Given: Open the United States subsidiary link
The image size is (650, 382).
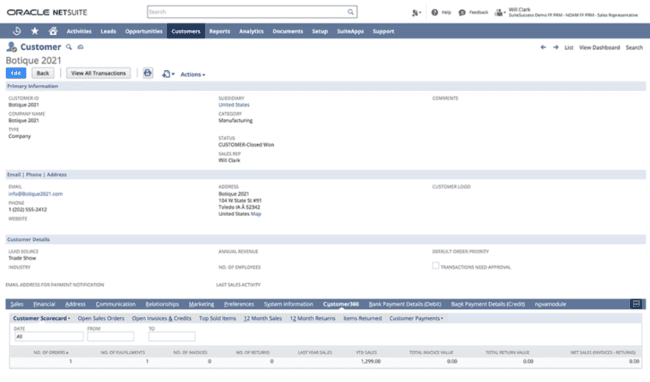Looking at the screenshot, I should [234, 105].
